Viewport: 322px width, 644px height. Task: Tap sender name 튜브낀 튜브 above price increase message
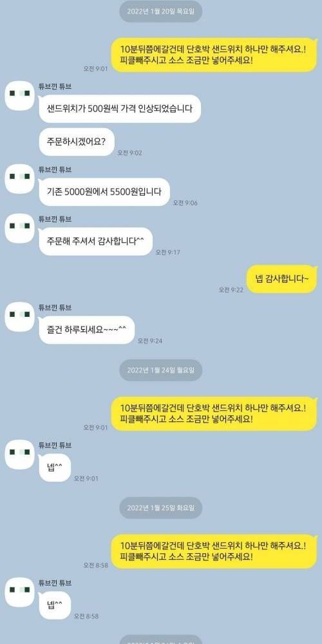point(55,87)
